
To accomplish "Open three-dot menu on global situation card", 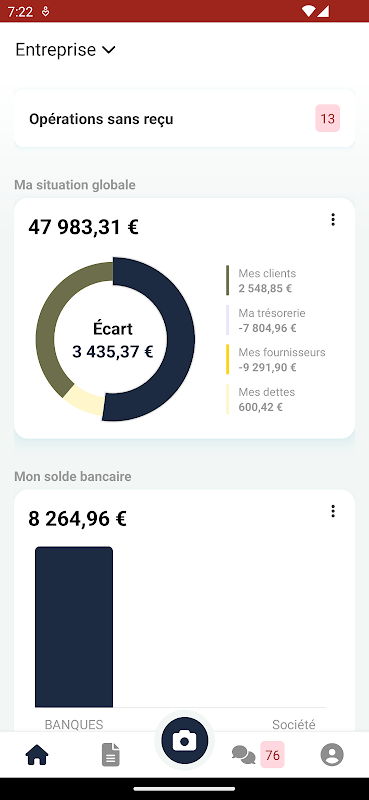I will pos(333,220).
